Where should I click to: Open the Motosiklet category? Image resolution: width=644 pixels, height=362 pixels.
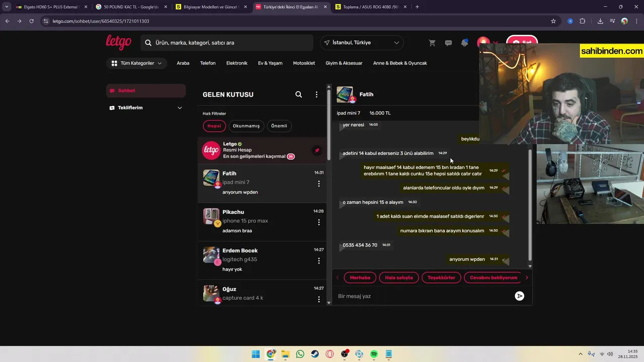tap(304, 63)
